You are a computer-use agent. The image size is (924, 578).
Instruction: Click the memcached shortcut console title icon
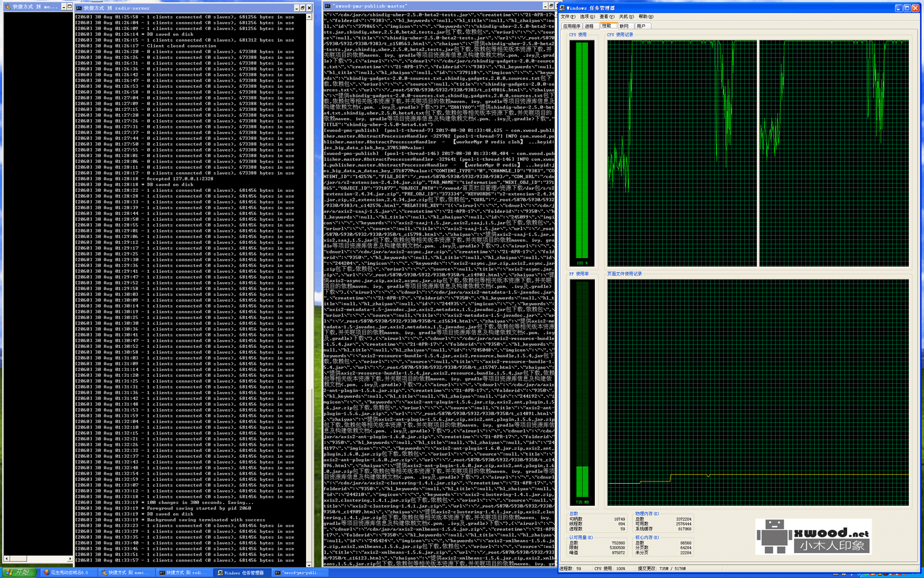click(8, 7)
